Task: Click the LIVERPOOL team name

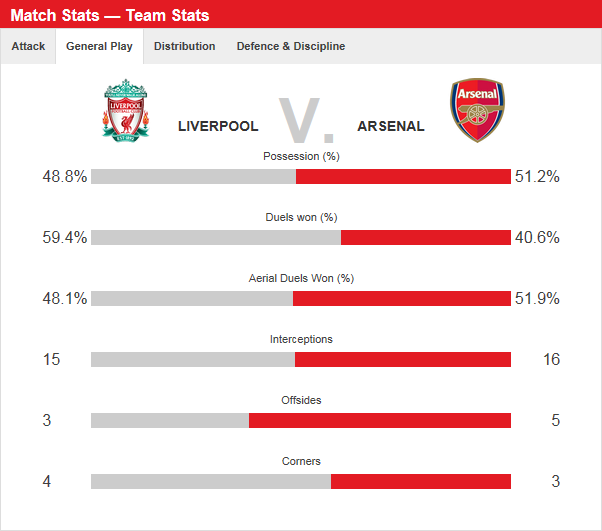Action: coord(218,126)
